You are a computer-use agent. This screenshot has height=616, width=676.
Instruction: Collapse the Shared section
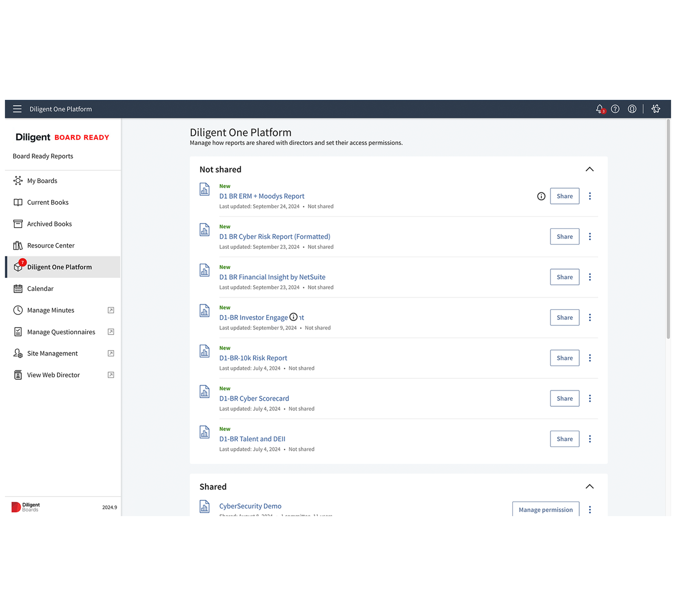pyautogui.click(x=590, y=487)
